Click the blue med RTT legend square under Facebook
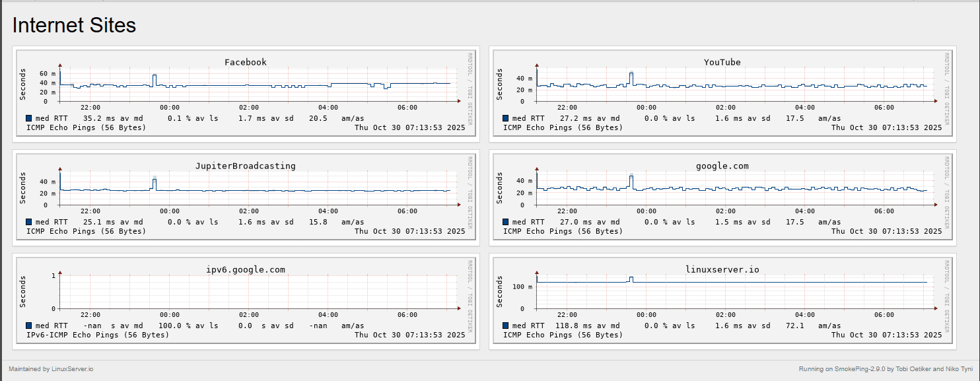This screenshot has width=980, height=381. coord(28,118)
